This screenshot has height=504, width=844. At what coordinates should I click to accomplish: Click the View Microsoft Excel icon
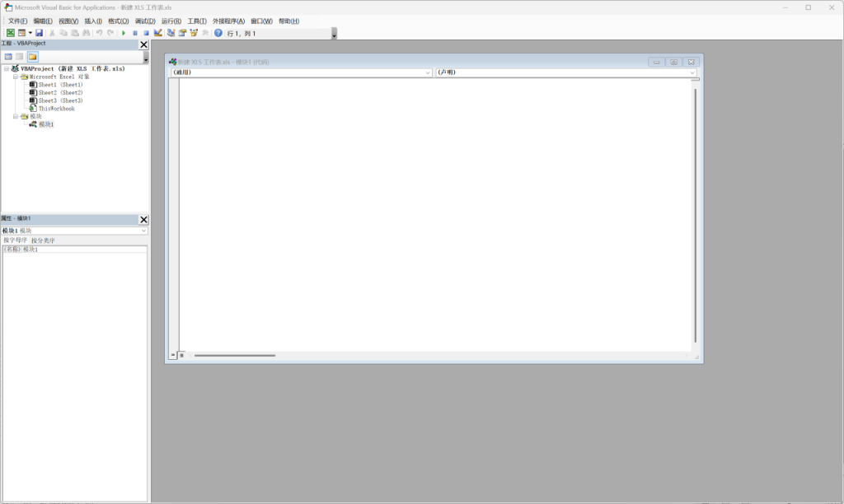click(x=11, y=33)
